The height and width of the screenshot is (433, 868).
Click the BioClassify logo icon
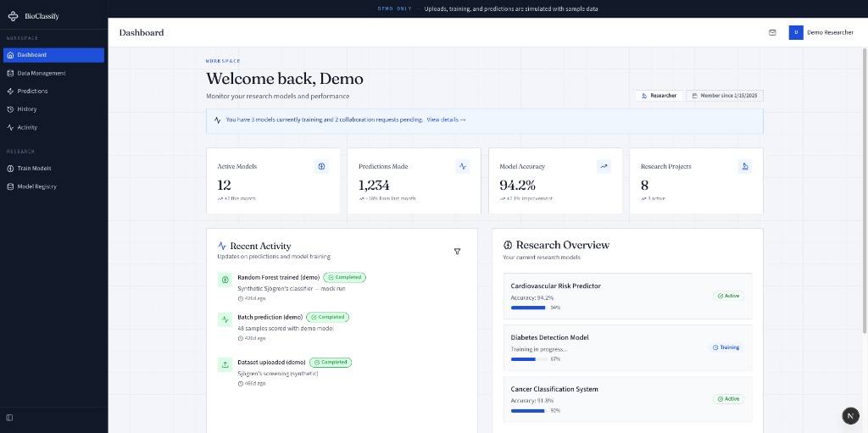[x=13, y=16]
